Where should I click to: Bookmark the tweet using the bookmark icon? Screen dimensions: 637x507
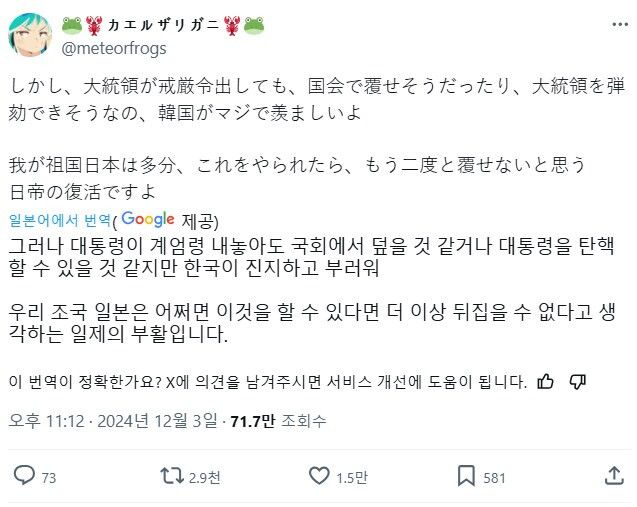[x=467, y=477]
